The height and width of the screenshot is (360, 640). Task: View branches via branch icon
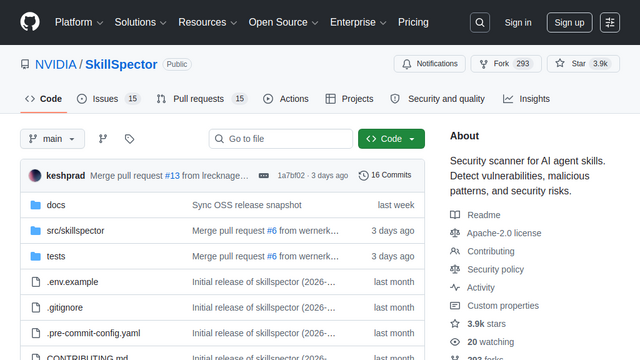click(x=103, y=139)
